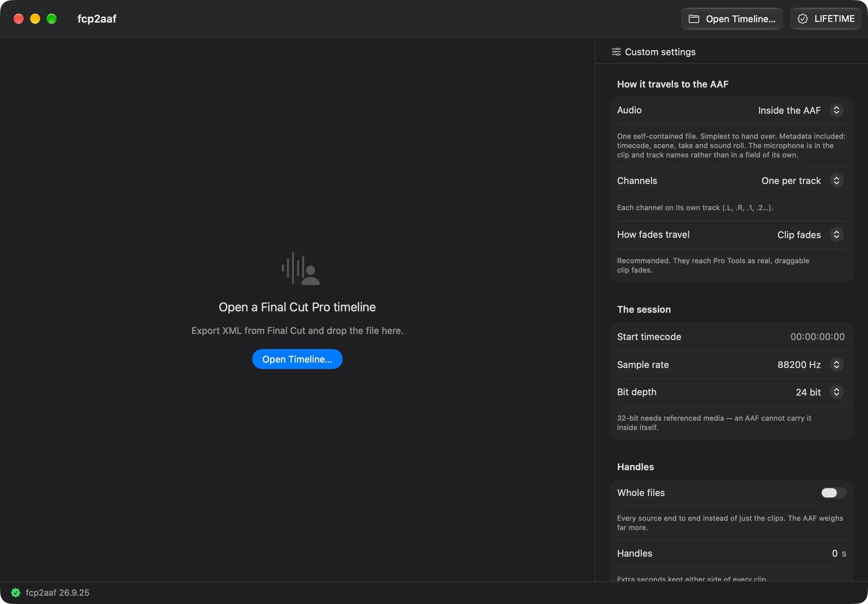Image resolution: width=868 pixels, height=604 pixels.
Task: Click the 'Export XML from Final Cut' hint text
Action: (297, 330)
